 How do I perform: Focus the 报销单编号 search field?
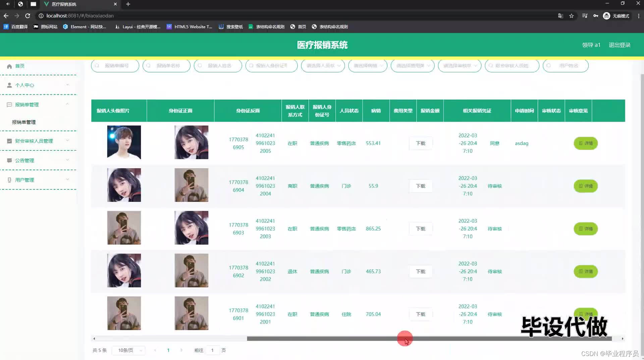tap(115, 66)
